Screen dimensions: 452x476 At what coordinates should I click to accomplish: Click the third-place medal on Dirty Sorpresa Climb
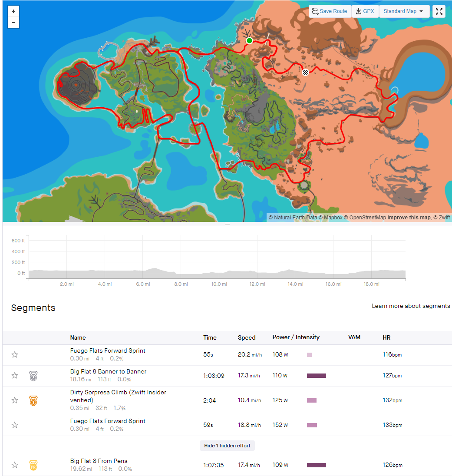point(33,400)
